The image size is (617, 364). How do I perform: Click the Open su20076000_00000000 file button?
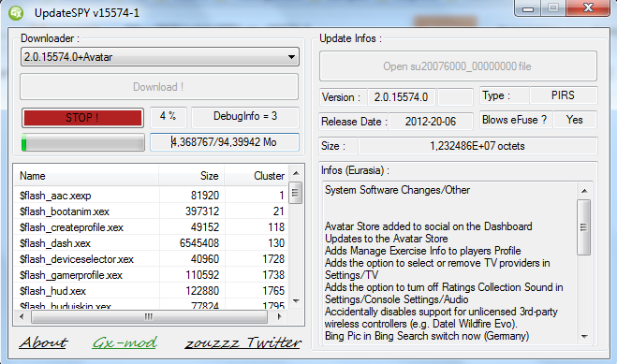(x=458, y=66)
